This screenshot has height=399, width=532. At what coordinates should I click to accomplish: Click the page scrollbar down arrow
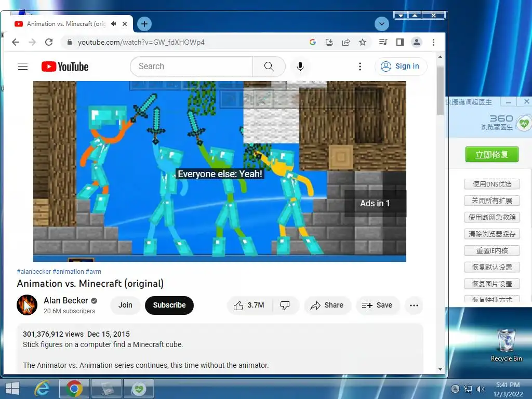click(x=440, y=369)
